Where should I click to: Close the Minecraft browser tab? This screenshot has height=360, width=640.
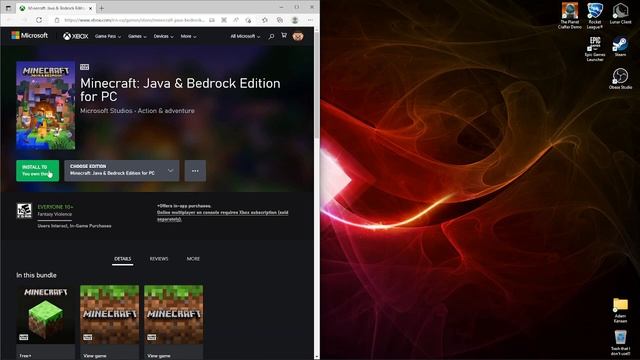click(91, 8)
